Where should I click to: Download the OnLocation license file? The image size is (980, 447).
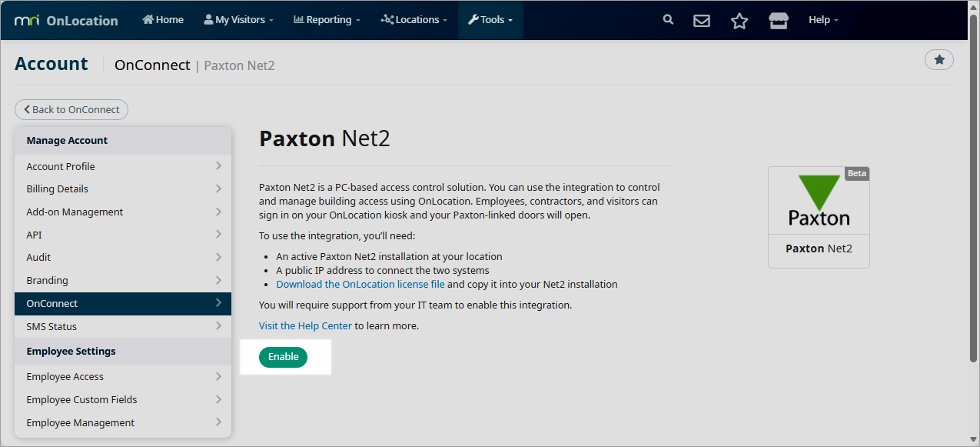pos(360,284)
